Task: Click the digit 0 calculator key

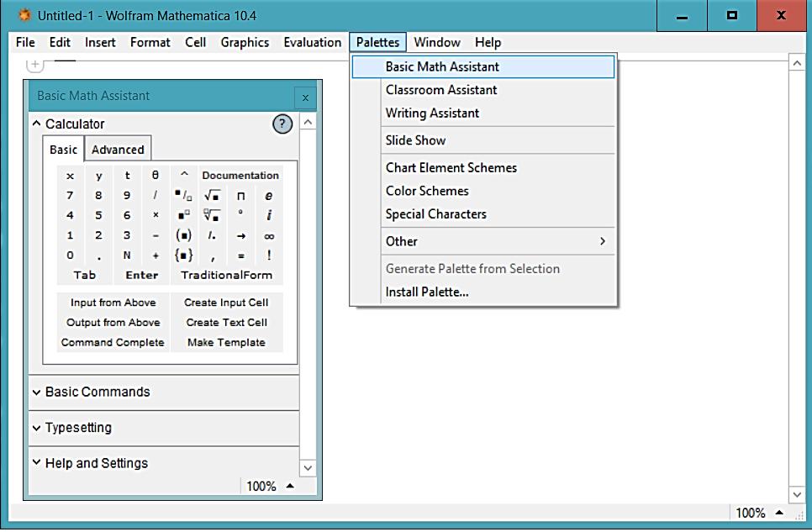Action: point(70,255)
